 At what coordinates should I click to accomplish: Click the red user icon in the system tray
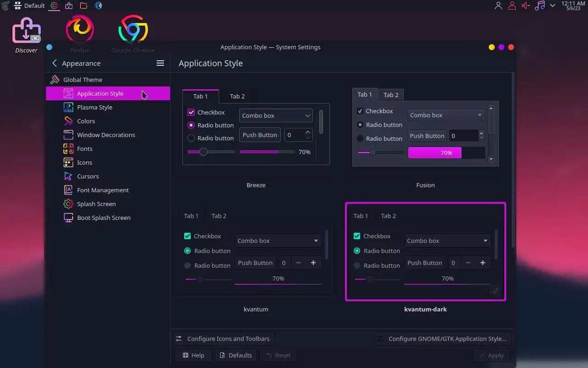[512, 6]
